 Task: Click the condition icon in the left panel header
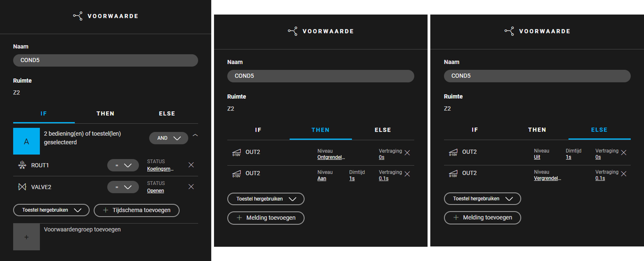[x=78, y=16]
